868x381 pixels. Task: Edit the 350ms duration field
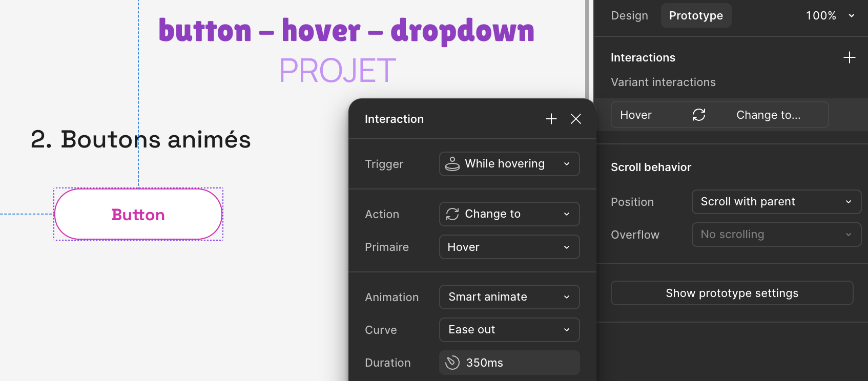pyautogui.click(x=518, y=363)
